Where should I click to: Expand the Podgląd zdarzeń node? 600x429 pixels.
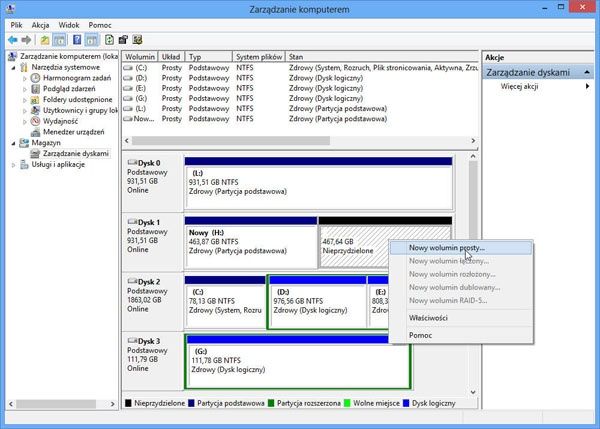point(24,89)
